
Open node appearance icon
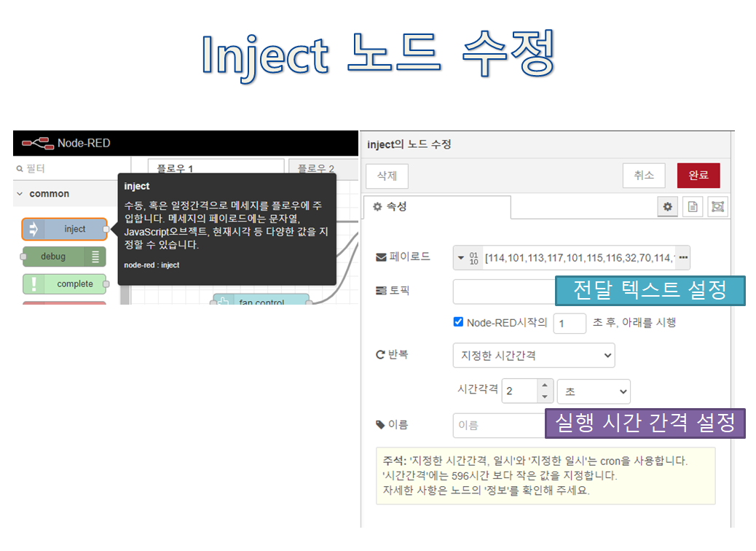point(718,207)
